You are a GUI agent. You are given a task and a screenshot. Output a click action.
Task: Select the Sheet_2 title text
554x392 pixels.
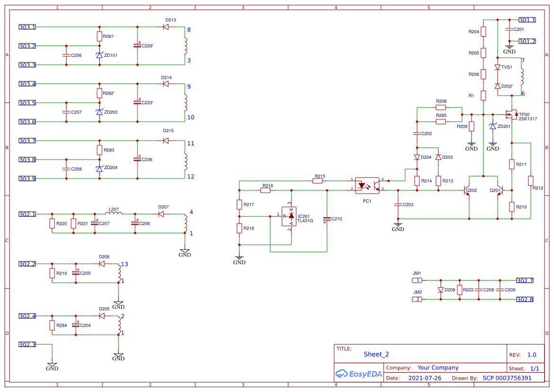(x=376, y=354)
